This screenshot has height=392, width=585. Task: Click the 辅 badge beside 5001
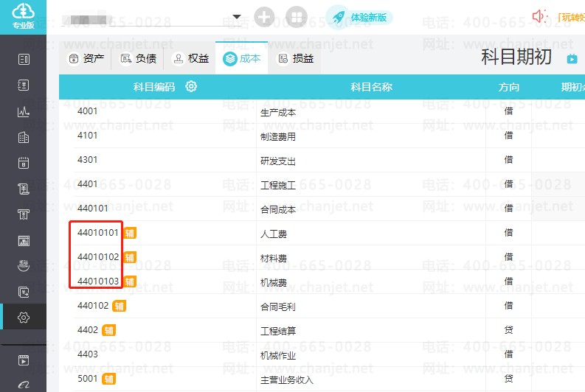tap(109, 379)
